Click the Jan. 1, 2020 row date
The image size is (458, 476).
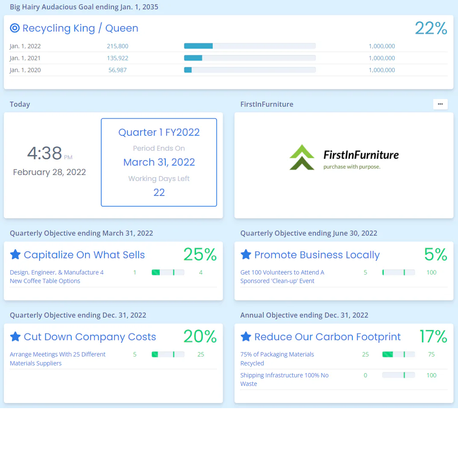tap(25, 70)
